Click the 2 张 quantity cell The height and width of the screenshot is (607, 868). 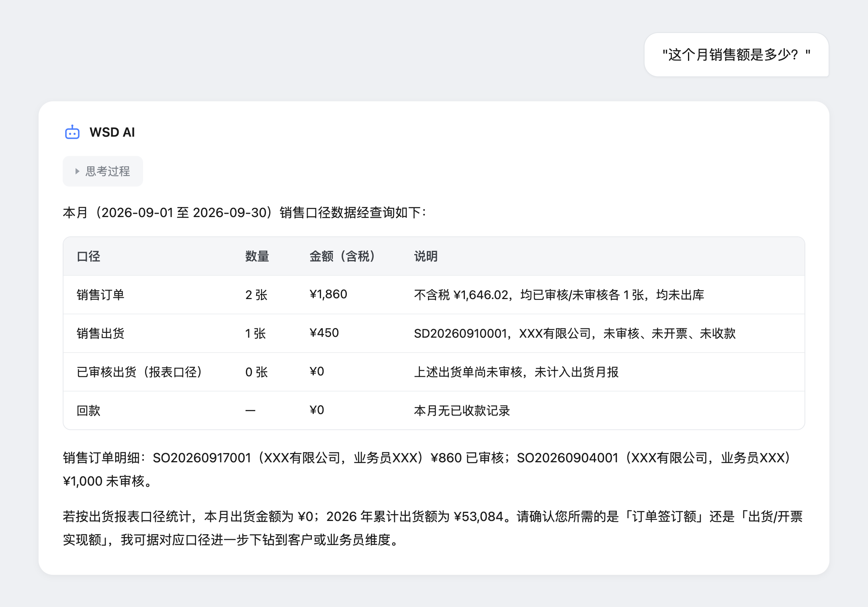click(x=256, y=295)
